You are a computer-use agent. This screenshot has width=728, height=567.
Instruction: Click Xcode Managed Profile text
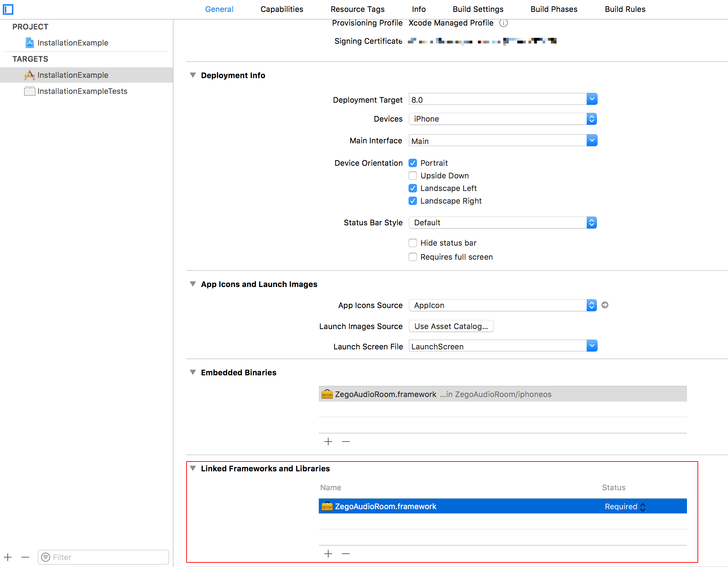click(x=451, y=23)
